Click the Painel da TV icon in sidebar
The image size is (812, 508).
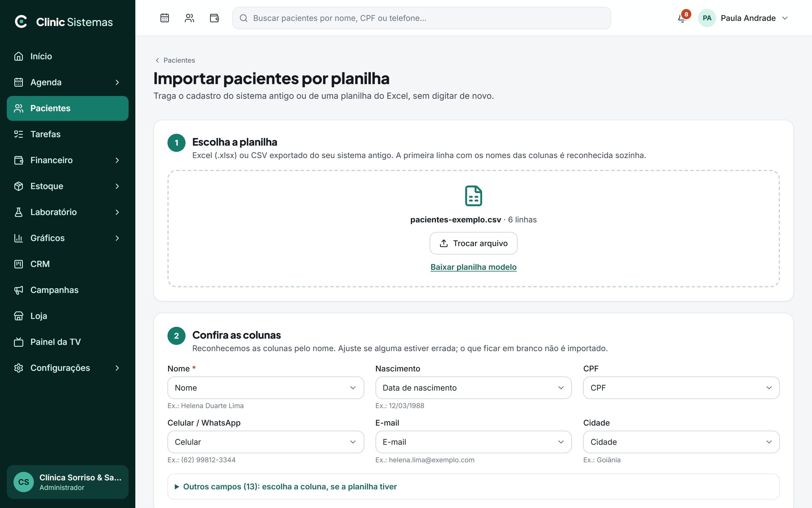19,342
